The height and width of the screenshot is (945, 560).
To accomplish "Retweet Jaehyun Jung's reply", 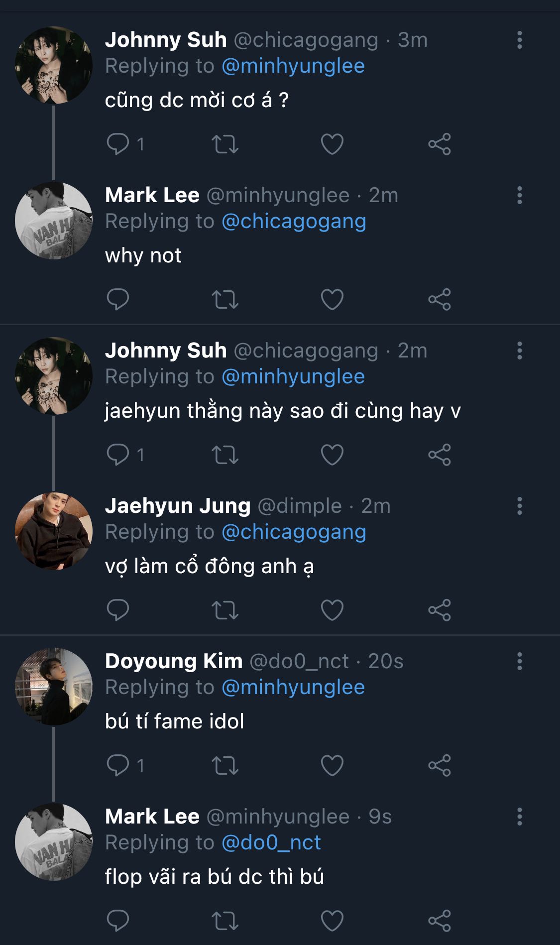I will (x=225, y=610).
